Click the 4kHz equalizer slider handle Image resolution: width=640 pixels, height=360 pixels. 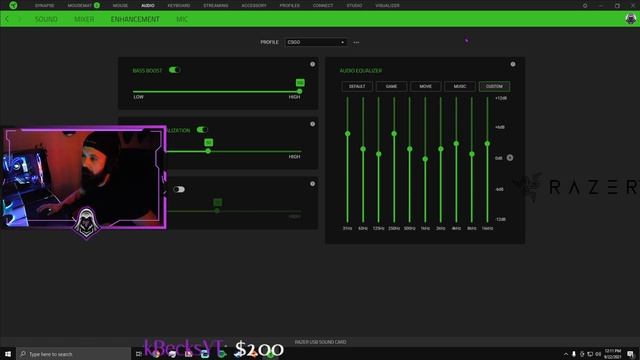[456, 144]
